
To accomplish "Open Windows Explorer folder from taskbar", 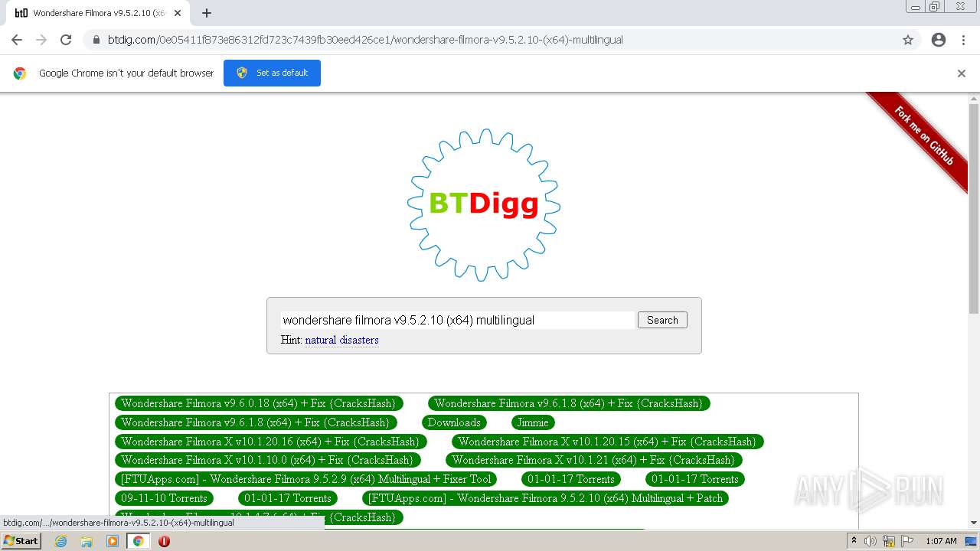I will [x=87, y=541].
